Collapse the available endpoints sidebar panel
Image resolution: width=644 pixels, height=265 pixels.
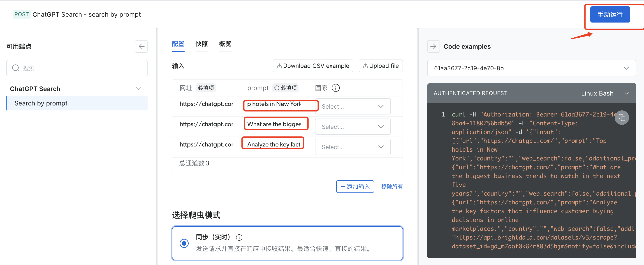click(x=141, y=46)
